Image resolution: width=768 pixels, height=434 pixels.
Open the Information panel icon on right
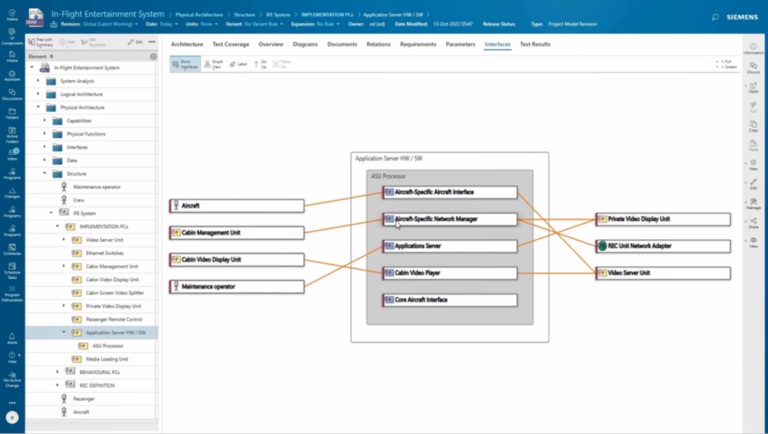coord(753,49)
